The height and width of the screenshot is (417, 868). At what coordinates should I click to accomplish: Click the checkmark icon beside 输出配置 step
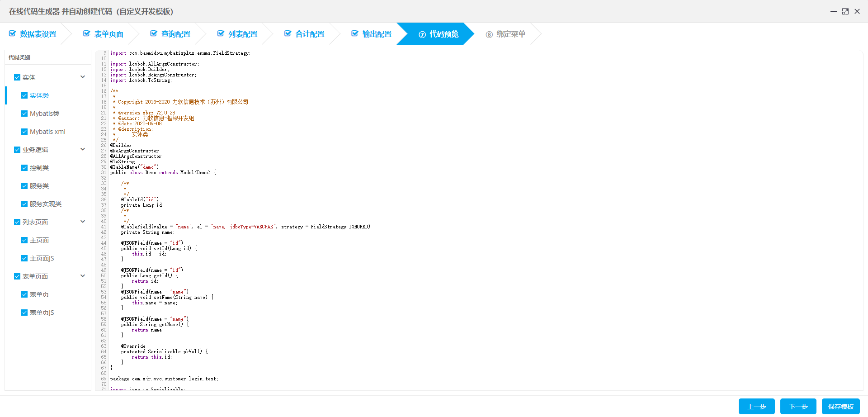point(354,34)
